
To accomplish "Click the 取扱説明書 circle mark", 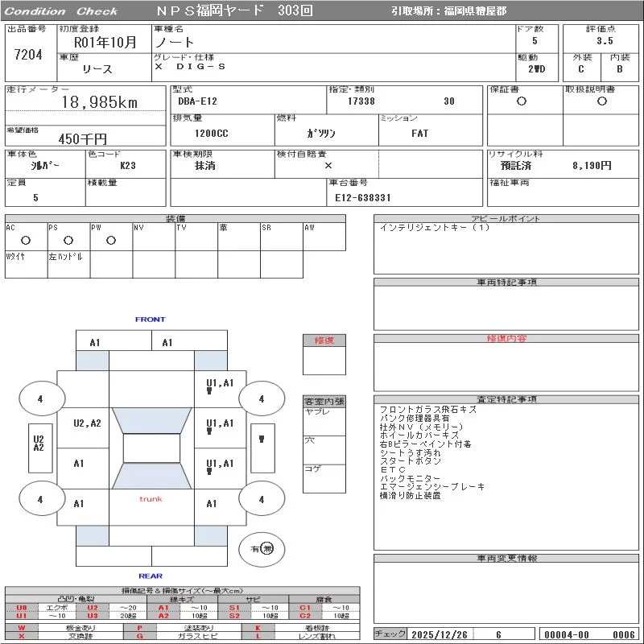I will [601, 101].
